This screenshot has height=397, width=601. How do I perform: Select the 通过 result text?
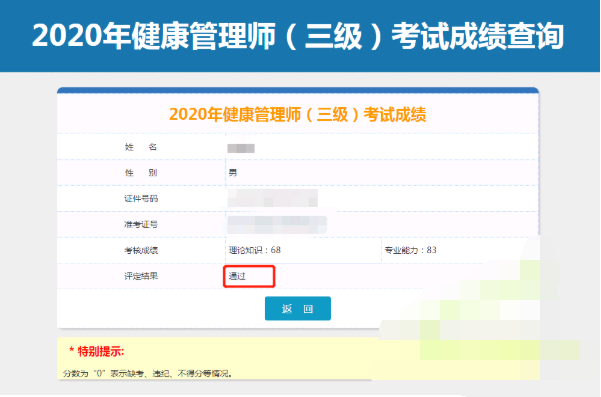(237, 276)
